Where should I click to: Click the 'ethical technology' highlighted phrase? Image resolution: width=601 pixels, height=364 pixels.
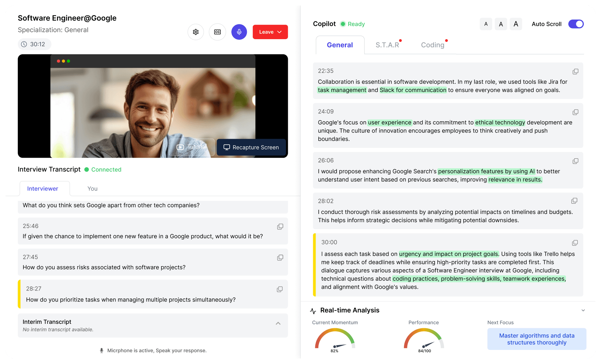pos(500,123)
